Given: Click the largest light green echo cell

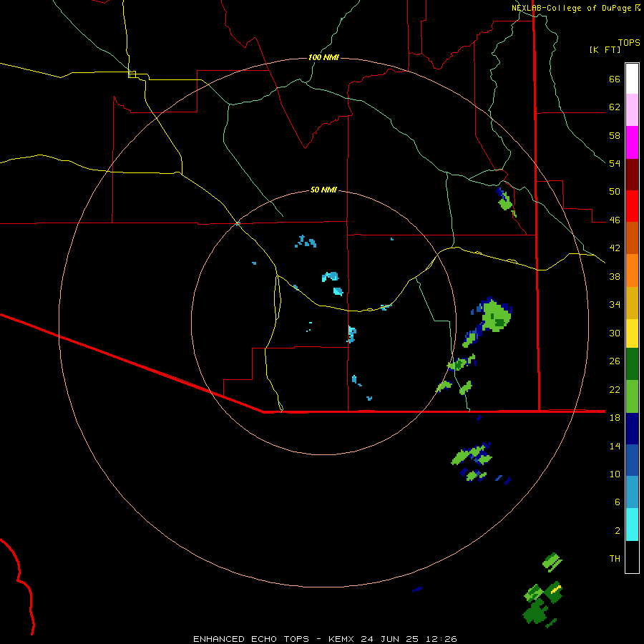Looking at the screenshot, I should [x=496, y=315].
